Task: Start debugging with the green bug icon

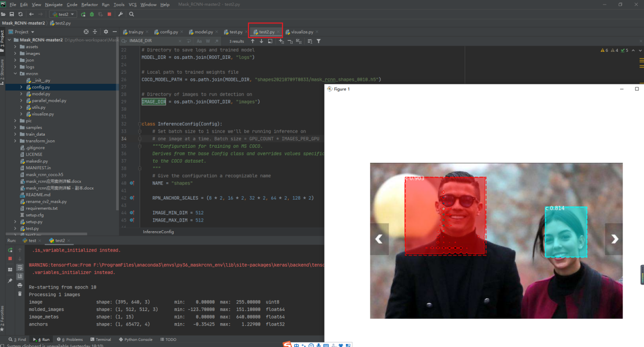Action: (92, 14)
